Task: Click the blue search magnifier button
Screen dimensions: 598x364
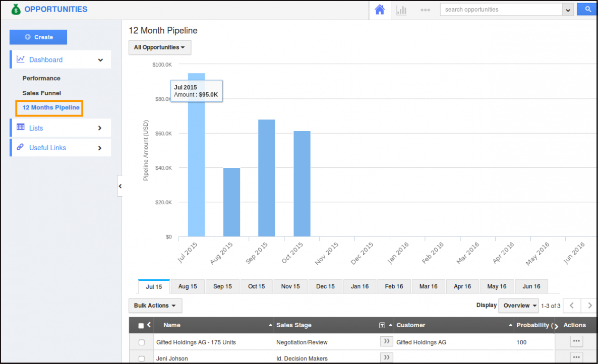Action: [x=587, y=10]
